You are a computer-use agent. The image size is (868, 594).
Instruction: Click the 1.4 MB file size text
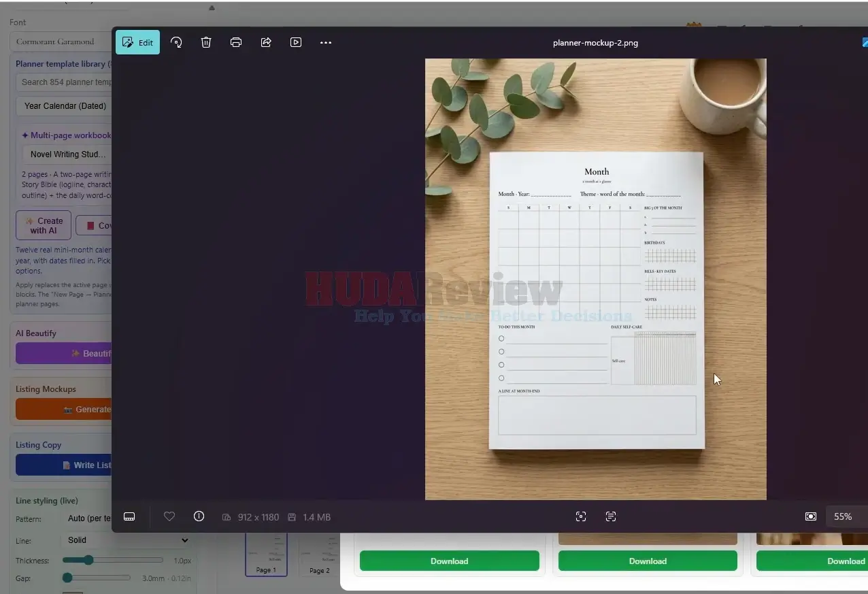click(316, 517)
